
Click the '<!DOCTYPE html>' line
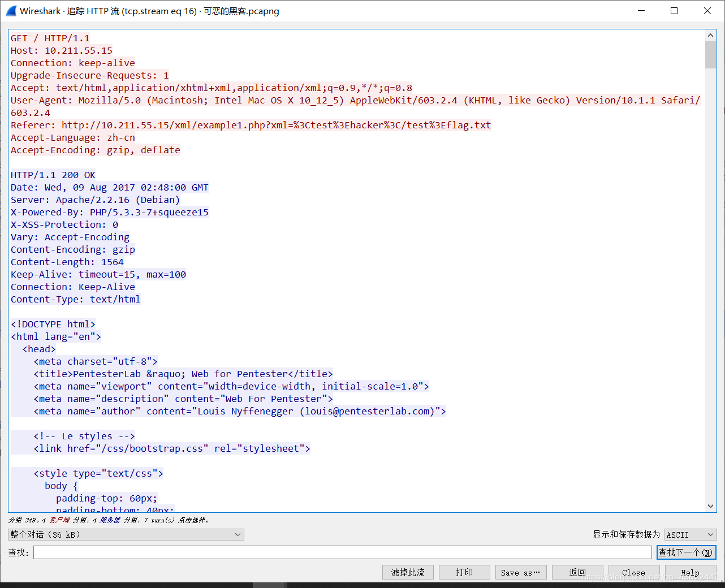(53, 324)
